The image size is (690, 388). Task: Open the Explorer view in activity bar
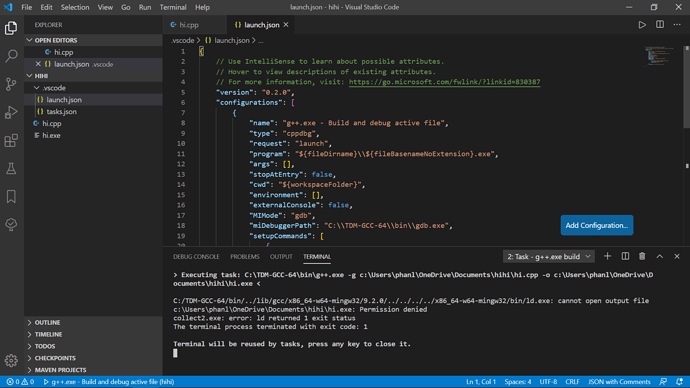tap(11, 28)
